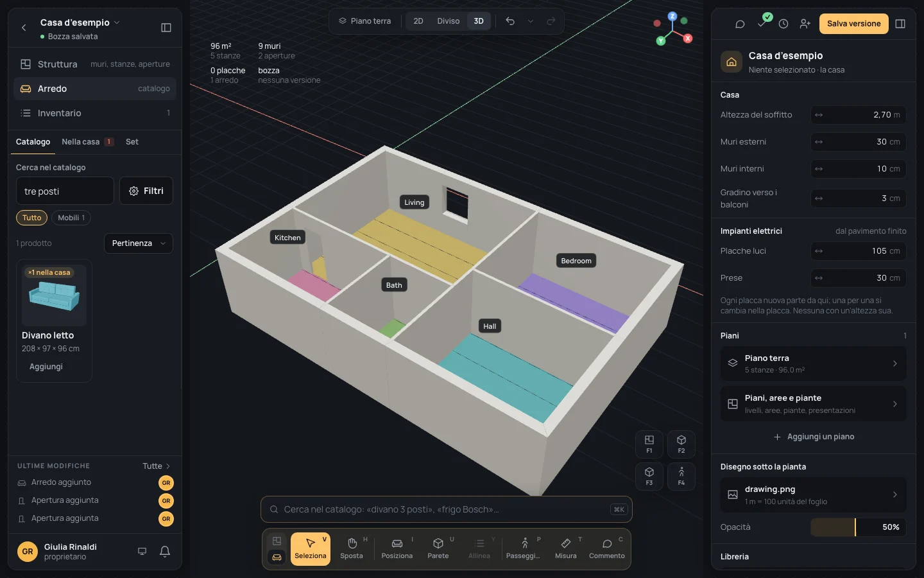Activate the Passeggiata walk tool

point(524,549)
